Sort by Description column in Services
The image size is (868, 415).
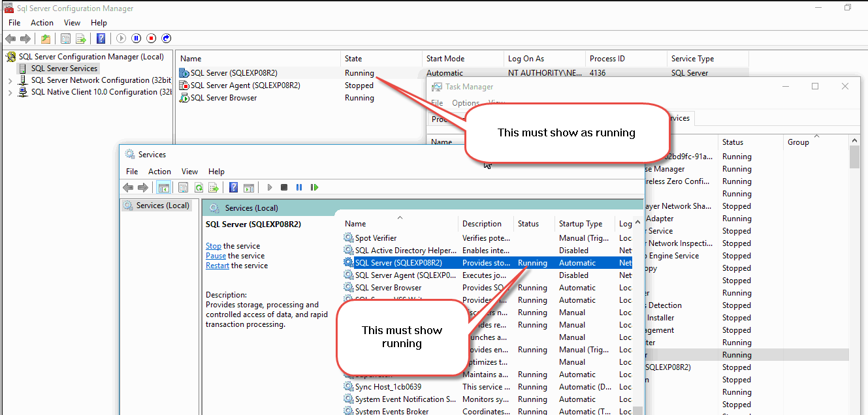point(486,224)
